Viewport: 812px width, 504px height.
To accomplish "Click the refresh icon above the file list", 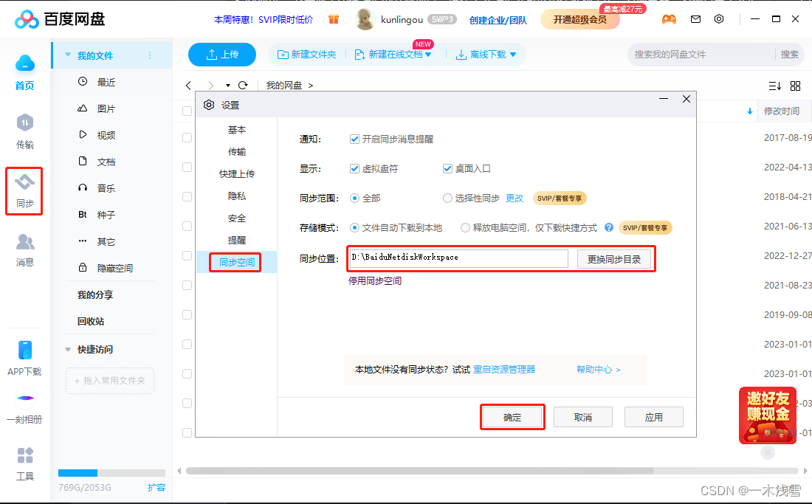I will pyautogui.click(x=244, y=85).
